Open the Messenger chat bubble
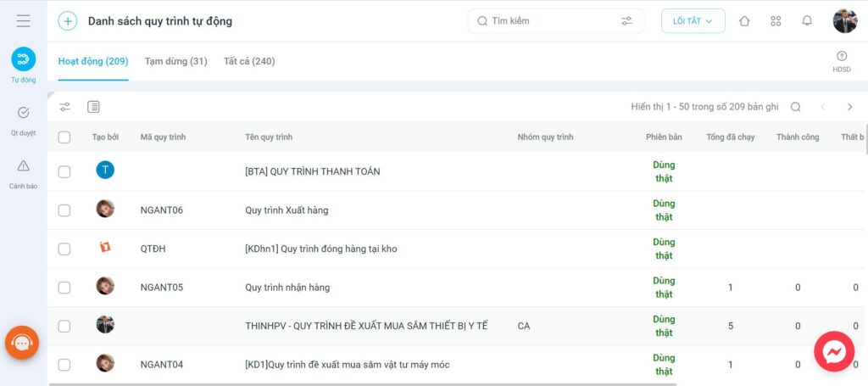868x386 pixels. (834, 351)
